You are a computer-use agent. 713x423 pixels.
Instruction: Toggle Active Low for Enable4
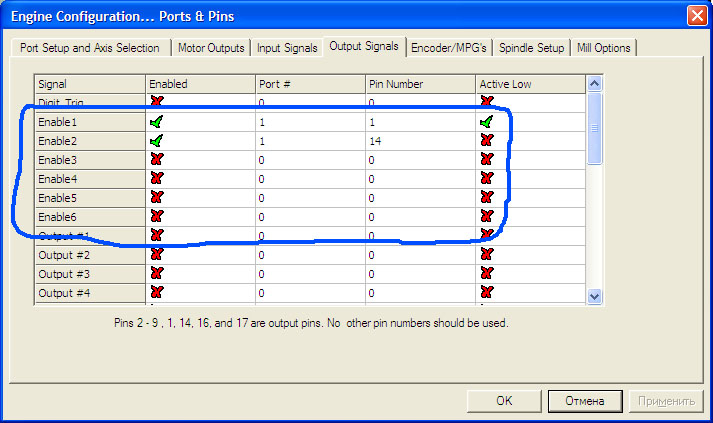487,179
